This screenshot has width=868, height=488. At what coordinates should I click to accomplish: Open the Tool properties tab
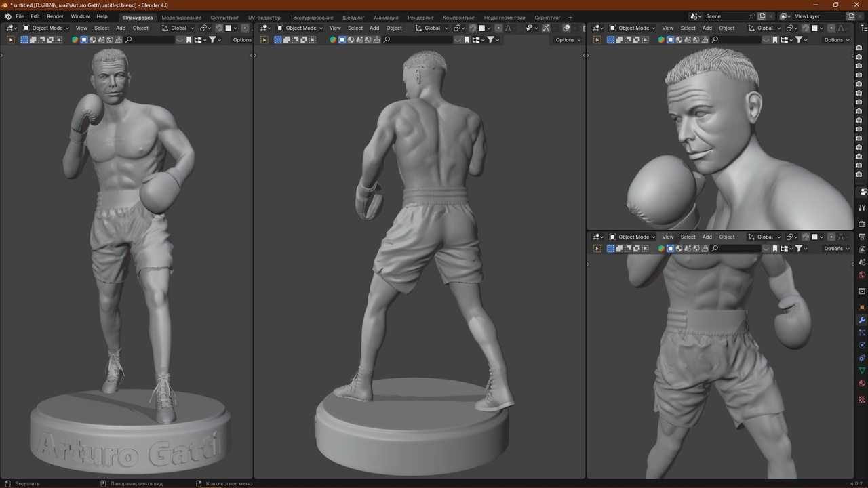(862, 208)
